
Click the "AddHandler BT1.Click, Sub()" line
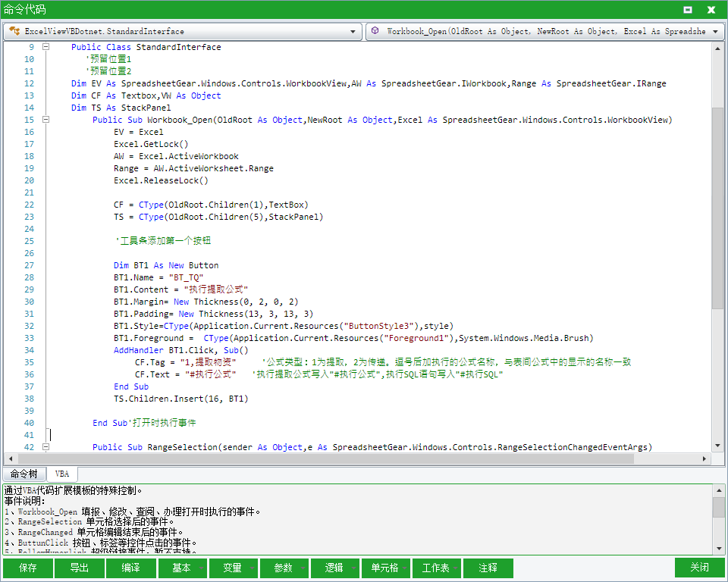point(181,350)
